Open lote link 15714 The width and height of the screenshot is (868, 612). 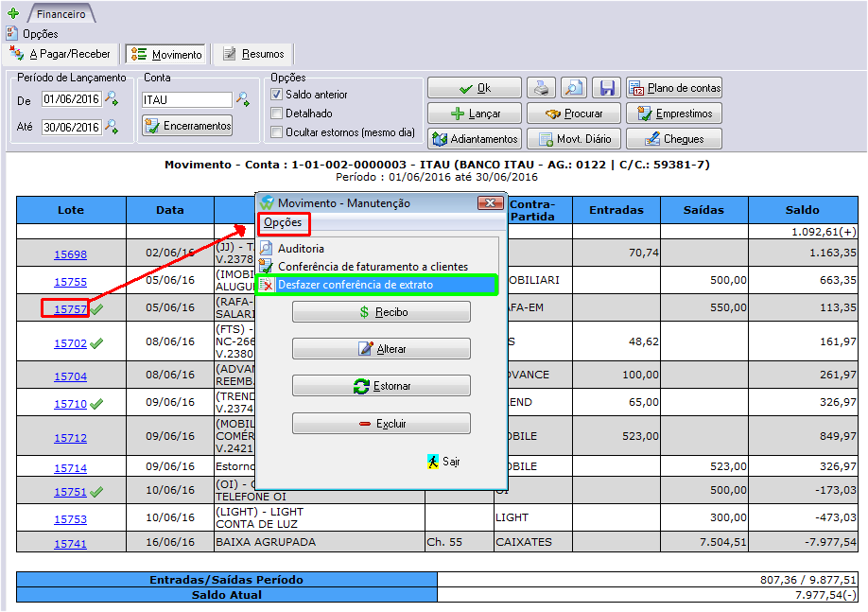point(70,468)
